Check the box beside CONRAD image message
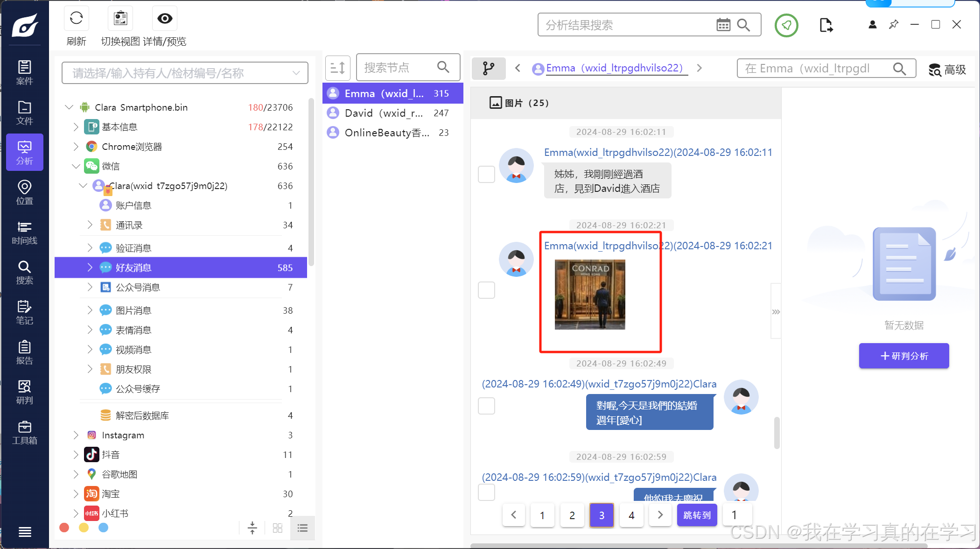The height and width of the screenshot is (549, 980). (486, 290)
